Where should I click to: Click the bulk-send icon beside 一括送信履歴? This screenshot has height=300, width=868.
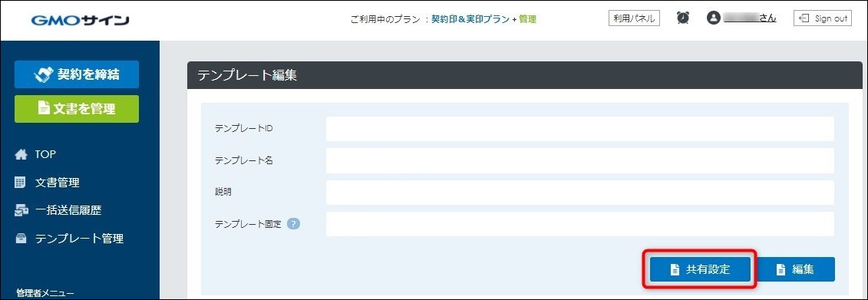(x=21, y=210)
